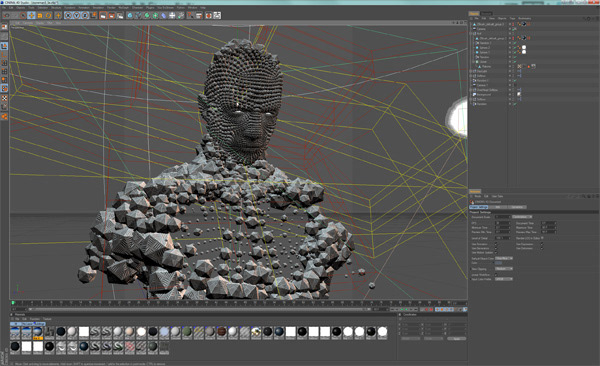Switch the coordinate system icon
This screenshot has width=600, height=366.
point(93,15)
